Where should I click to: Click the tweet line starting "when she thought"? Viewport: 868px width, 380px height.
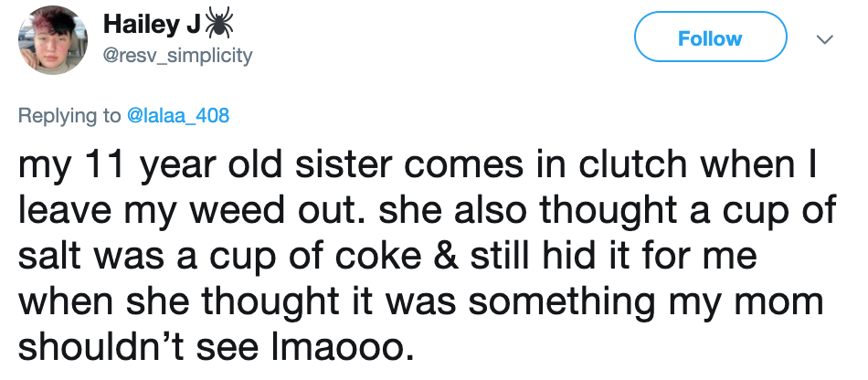421,302
